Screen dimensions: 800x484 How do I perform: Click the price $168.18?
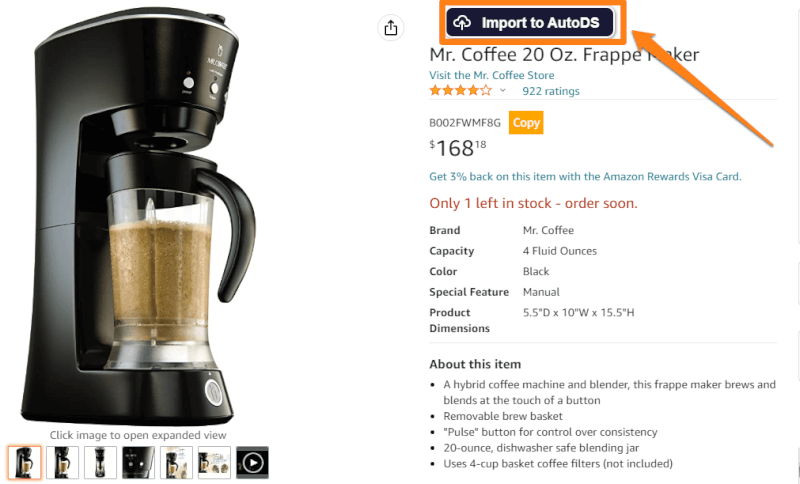[x=458, y=148]
